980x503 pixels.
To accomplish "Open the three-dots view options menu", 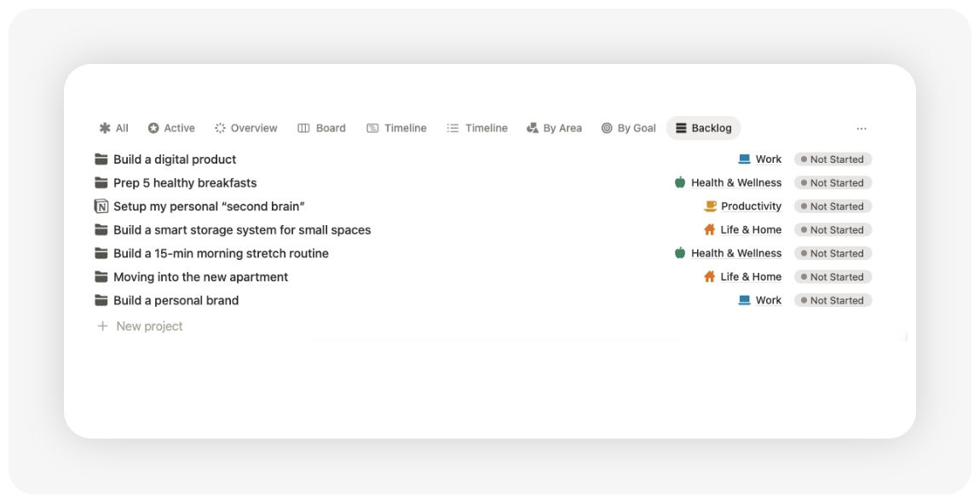I will tap(862, 129).
